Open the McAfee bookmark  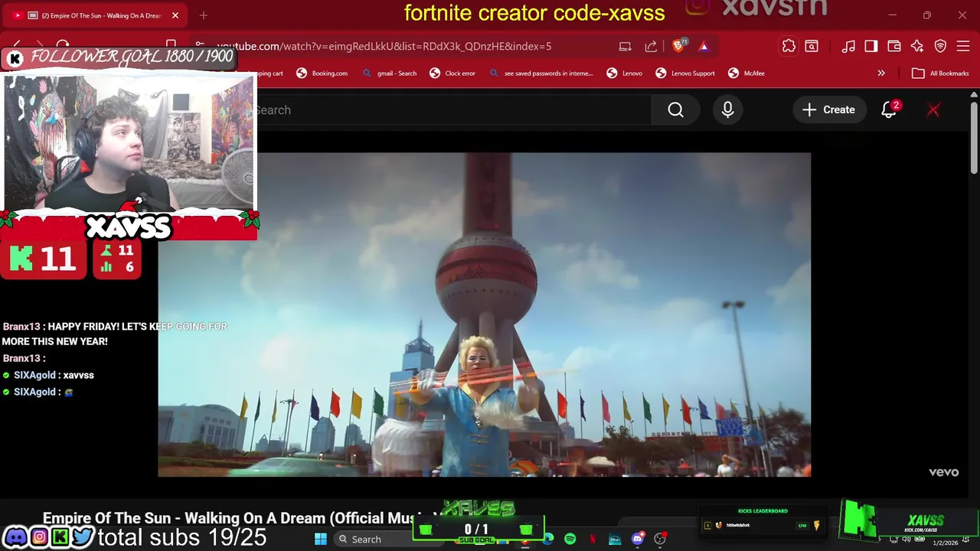(746, 73)
